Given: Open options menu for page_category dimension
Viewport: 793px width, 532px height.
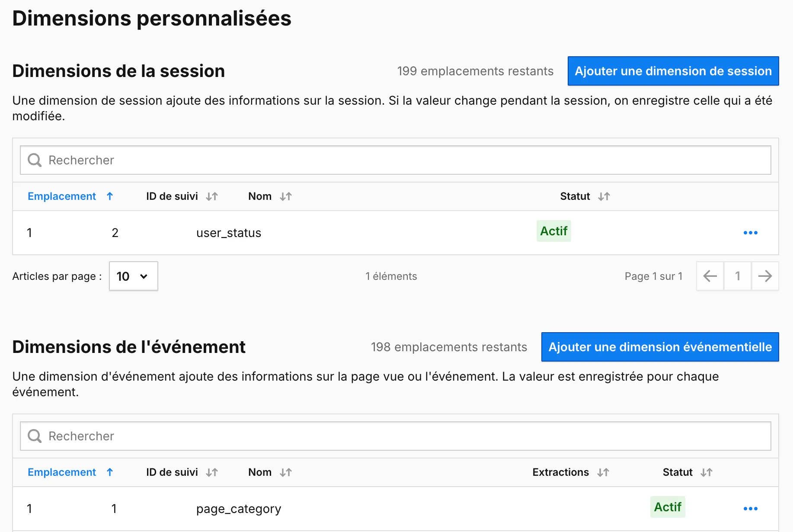Looking at the screenshot, I should click(x=751, y=509).
